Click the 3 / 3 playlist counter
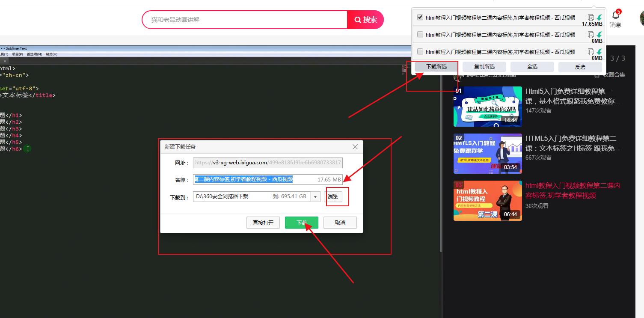Image resolution: width=644 pixels, height=318 pixels. [617, 58]
